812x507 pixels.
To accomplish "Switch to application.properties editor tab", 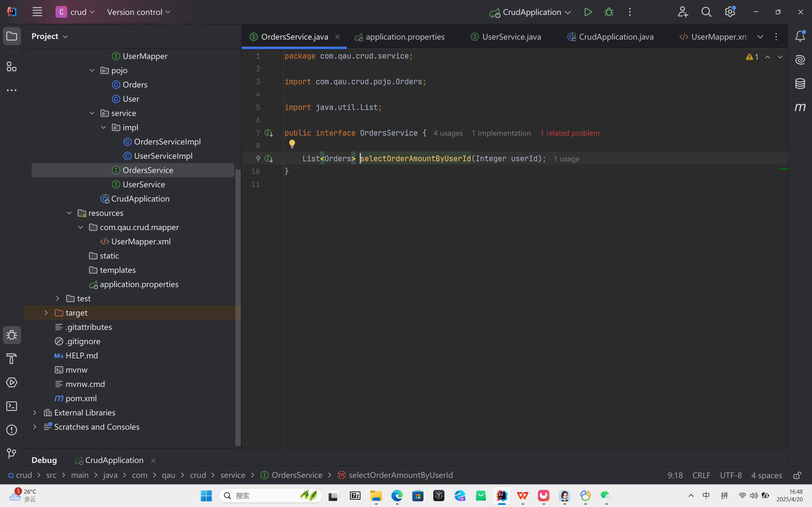I will [x=405, y=37].
